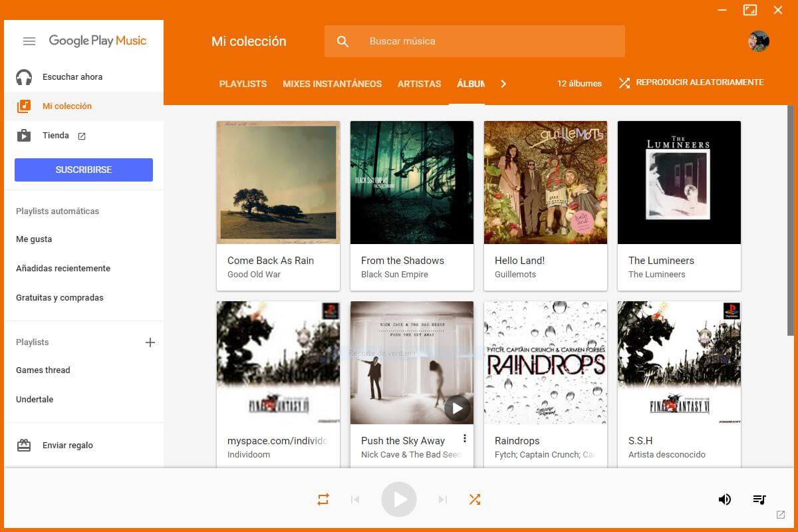The image size is (798, 532).
Task: Click the magnifier search icon
Action: tap(342, 41)
